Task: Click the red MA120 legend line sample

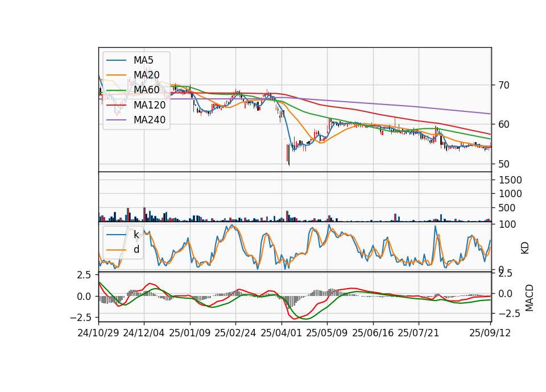Action: point(116,105)
